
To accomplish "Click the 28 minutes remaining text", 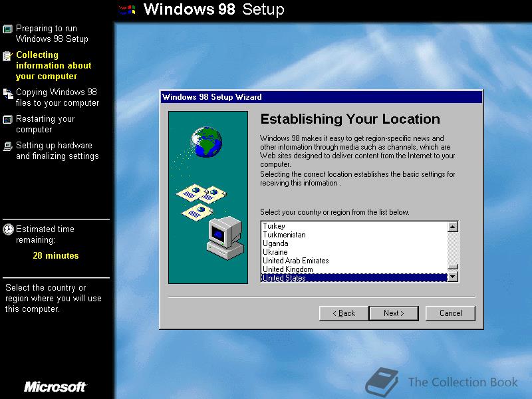I will (56, 255).
